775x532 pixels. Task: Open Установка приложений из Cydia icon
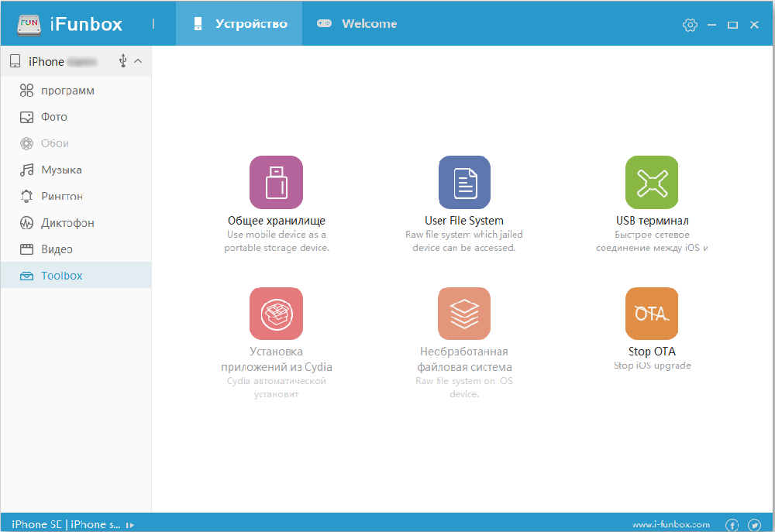(x=276, y=314)
